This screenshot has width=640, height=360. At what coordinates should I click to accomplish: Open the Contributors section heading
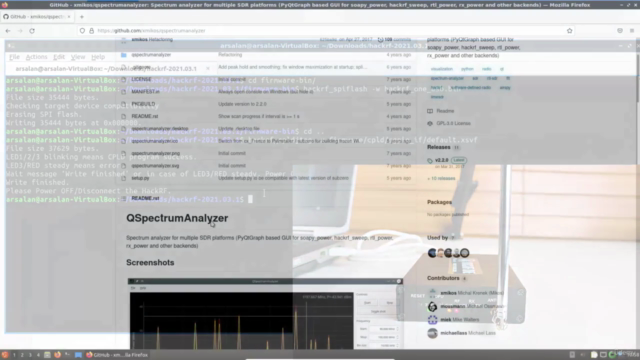(443, 278)
